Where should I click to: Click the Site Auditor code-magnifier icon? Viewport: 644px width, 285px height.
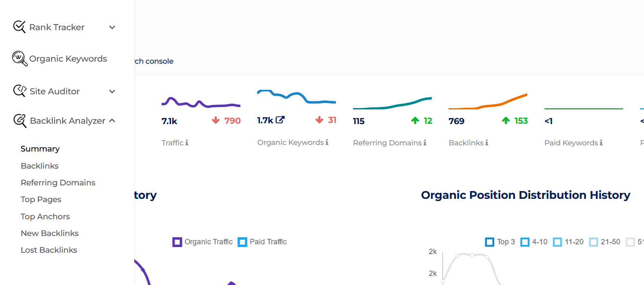(x=20, y=91)
